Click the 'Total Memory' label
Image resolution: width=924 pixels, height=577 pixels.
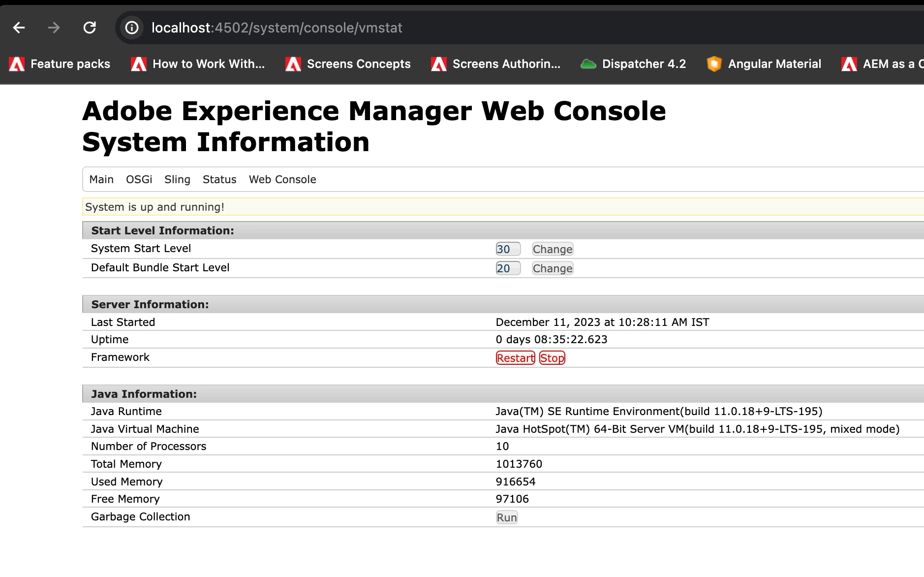tap(126, 464)
